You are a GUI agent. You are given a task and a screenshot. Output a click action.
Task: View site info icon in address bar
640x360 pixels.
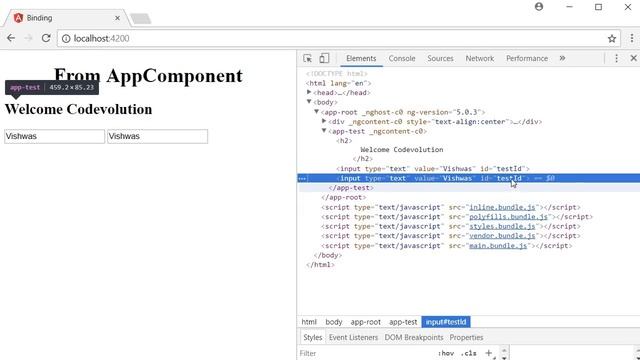tap(66, 39)
